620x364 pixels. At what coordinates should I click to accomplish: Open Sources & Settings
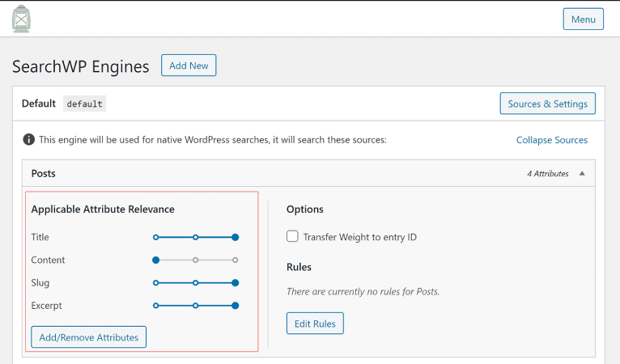(548, 104)
